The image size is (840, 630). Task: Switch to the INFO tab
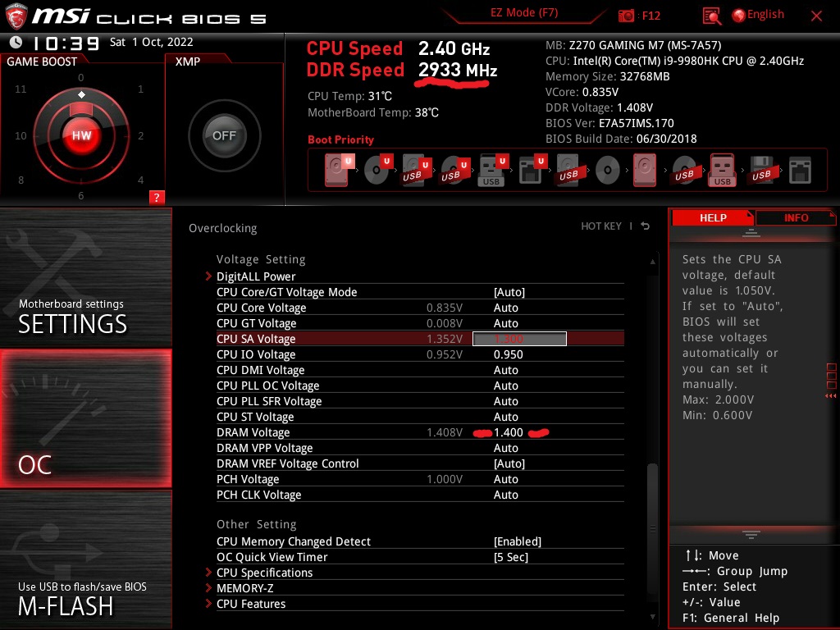(796, 217)
